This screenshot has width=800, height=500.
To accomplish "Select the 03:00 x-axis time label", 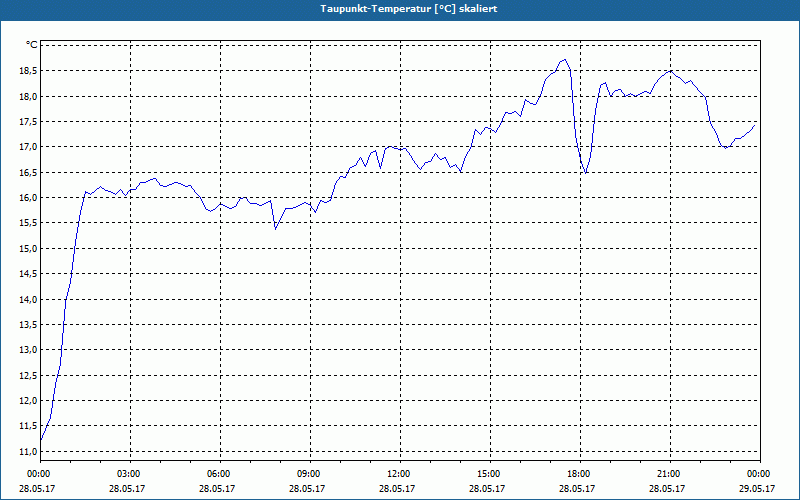I will tap(129, 474).
